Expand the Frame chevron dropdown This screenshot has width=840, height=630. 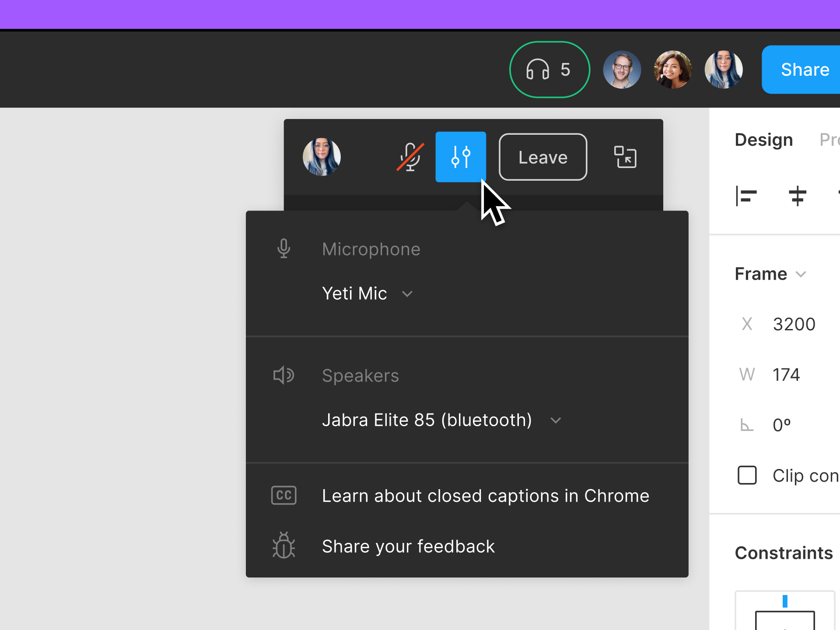(802, 274)
